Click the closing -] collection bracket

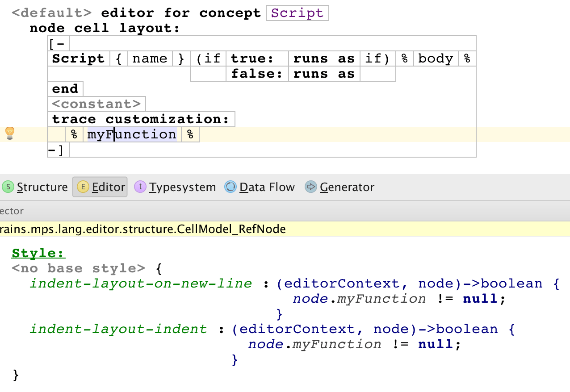point(57,150)
